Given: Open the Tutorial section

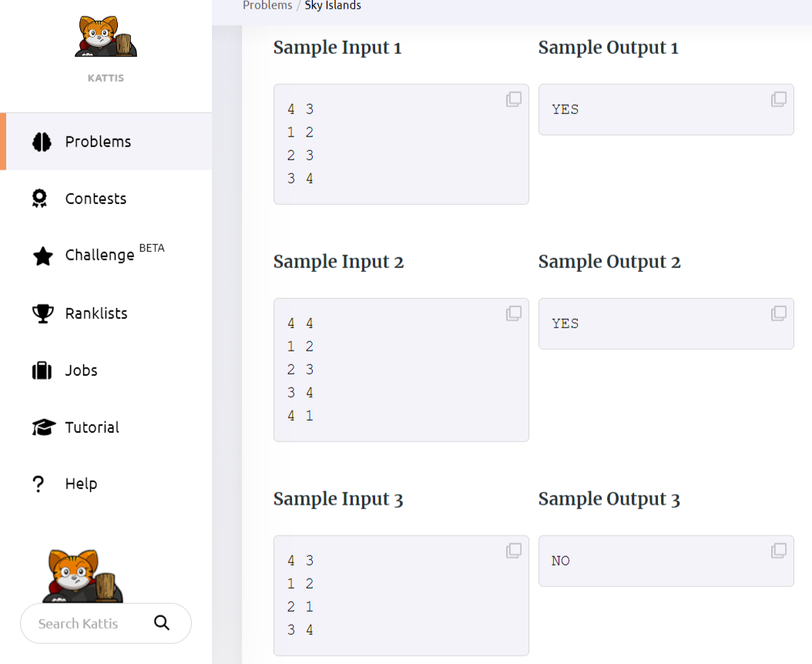Looking at the screenshot, I should coord(92,428).
